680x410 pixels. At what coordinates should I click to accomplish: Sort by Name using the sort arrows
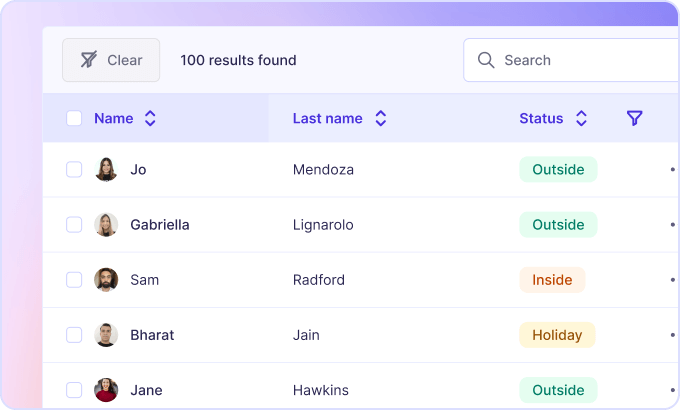point(150,118)
